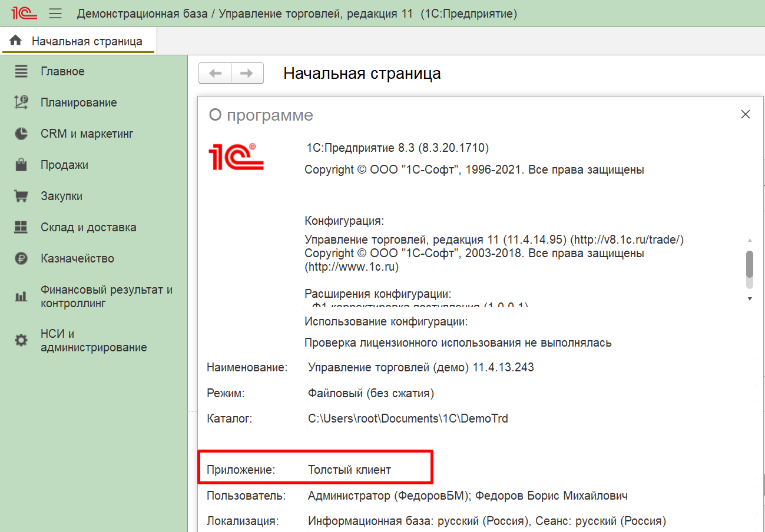The height and width of the screenshot is (532, 765).
Task: Click the http://v8.1c.ru/trade/ address text
Action: coord(627,240)
